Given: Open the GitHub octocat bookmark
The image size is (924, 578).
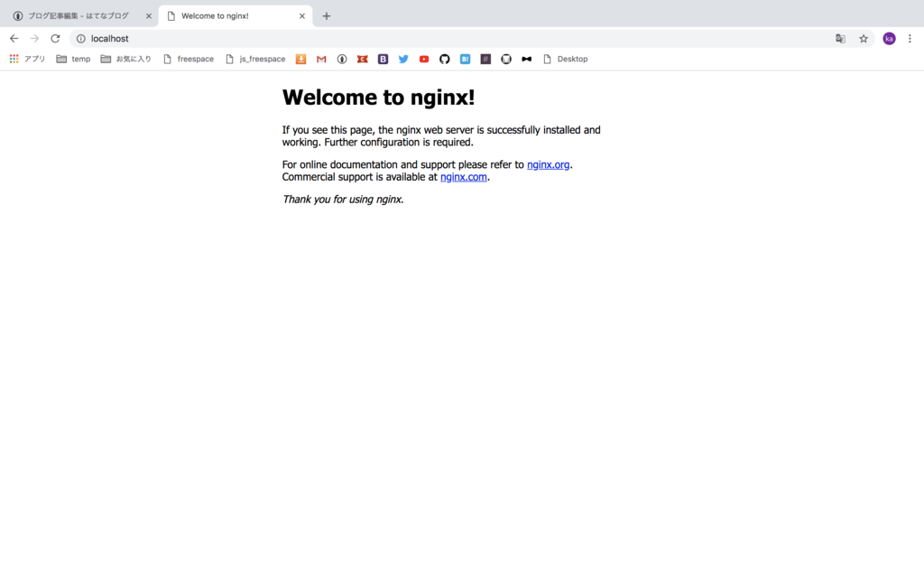Looking at the screenshot, I should [444, 59].
